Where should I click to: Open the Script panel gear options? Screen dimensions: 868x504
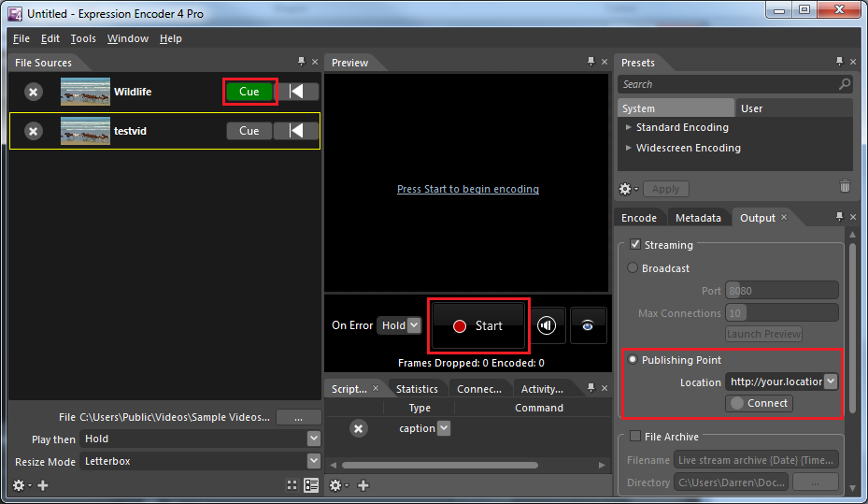tap(338, 485)
